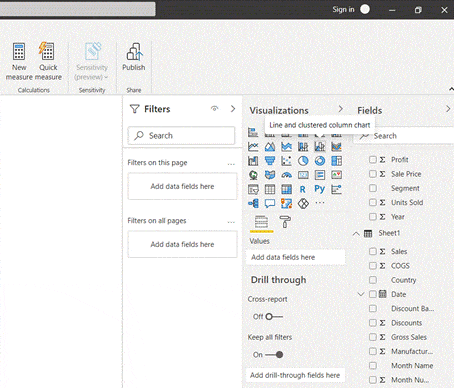Viewport: 454px width, 388px height.
Task: Select the pie chart visualization
Action: coord(303,161)
